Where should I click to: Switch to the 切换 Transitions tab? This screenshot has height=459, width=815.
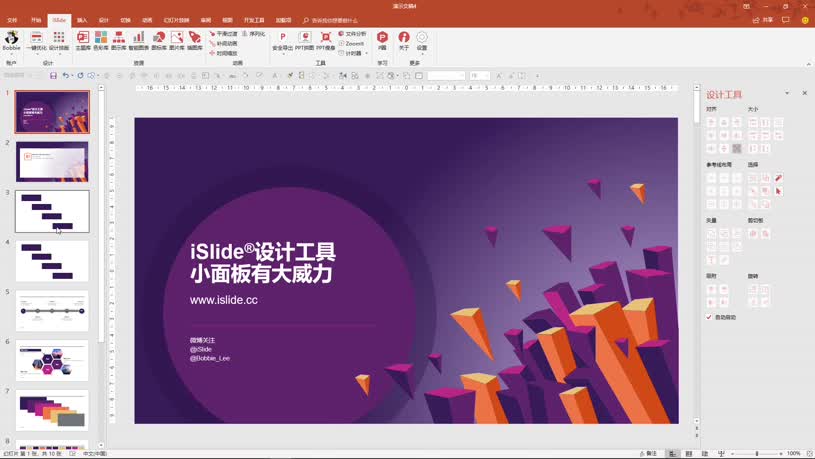point(125,20)
